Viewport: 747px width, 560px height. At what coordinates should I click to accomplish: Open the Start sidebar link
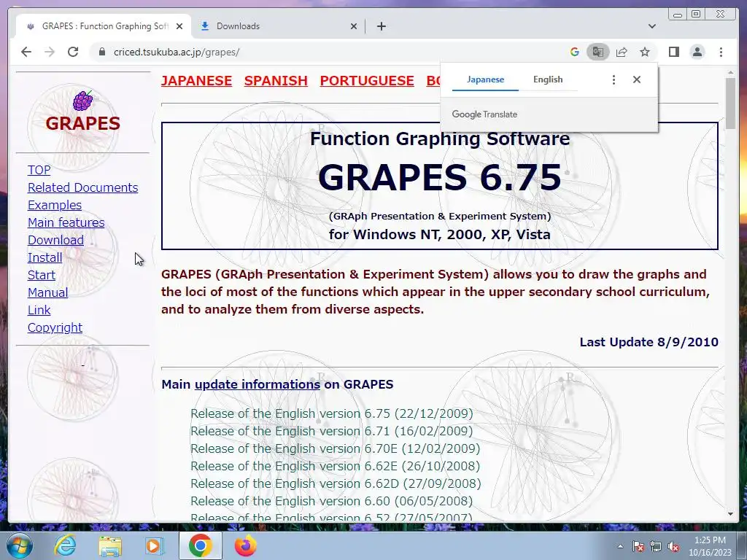click(42, 275)
